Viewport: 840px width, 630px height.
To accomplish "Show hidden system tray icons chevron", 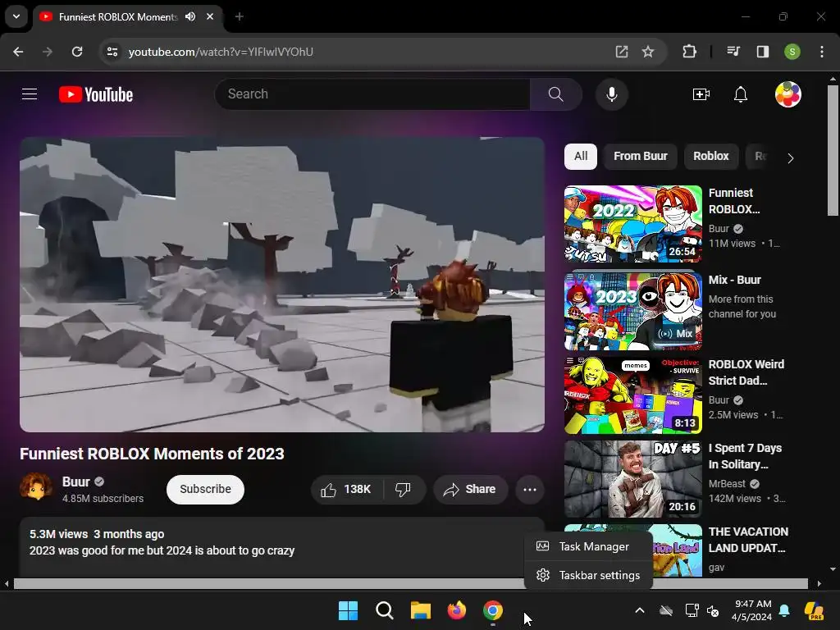I will click(640, 610).
